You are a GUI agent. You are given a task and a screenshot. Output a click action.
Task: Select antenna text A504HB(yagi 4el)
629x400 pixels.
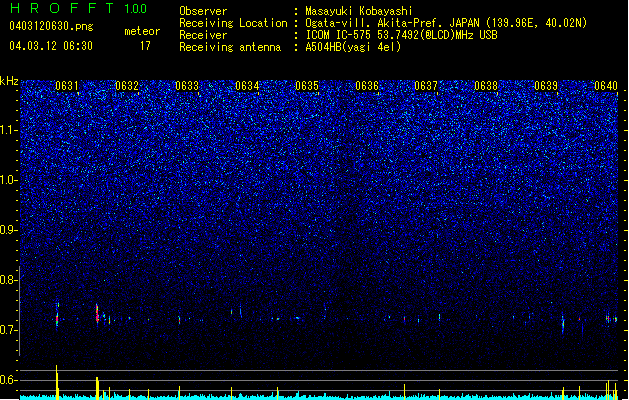[x=353, y=47]
